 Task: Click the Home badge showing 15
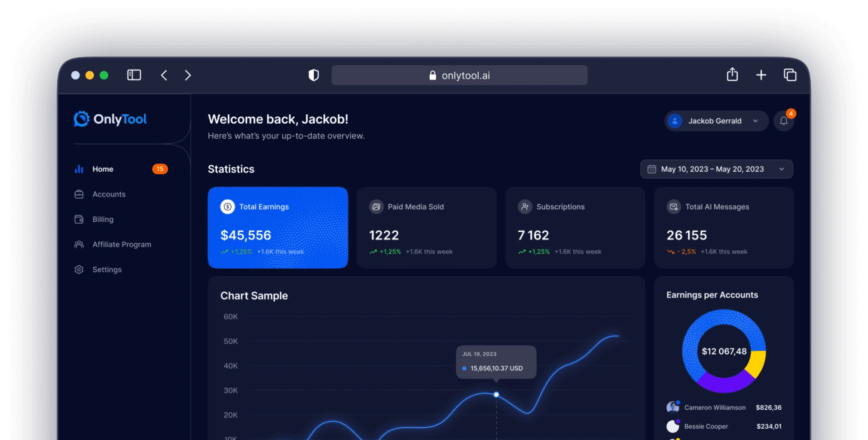(160, 169)
